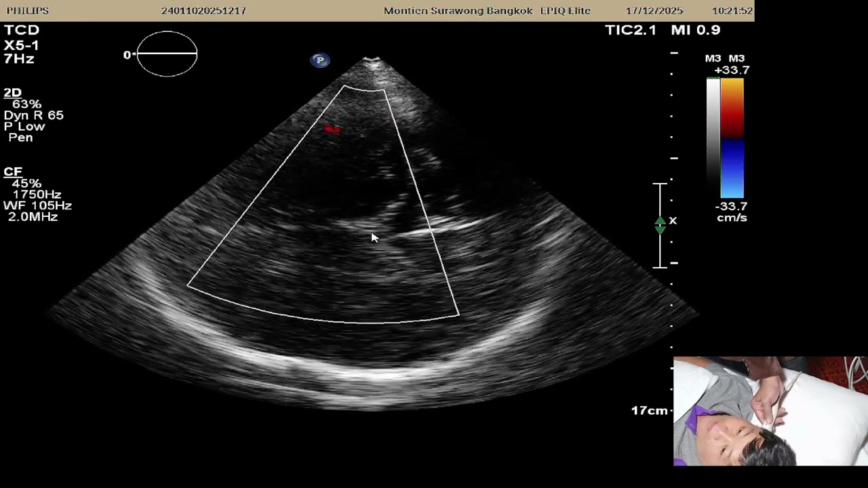Viewport: 868px width, 488px height.
Task: Open the patient camera video inset
Action: coord(770,411)
